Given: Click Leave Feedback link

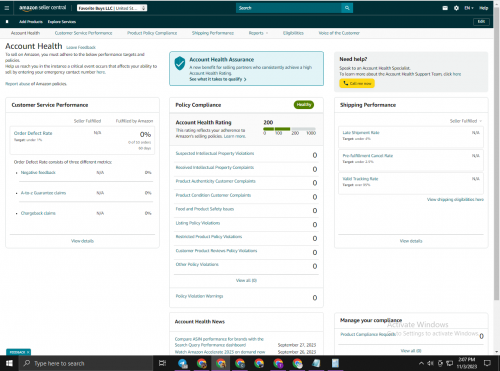Looking at the screenshot, I should [x=81, y=47].
